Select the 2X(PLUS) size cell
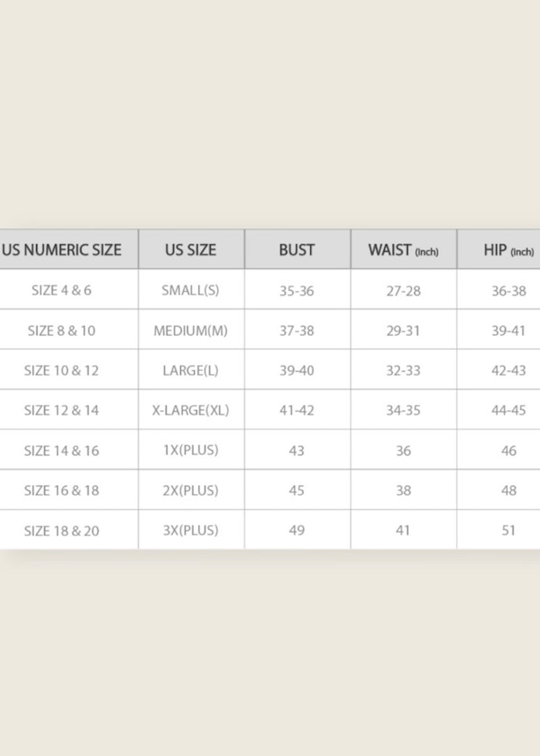Viewport: 540px width, 756px height. click(x=191, y=490)
